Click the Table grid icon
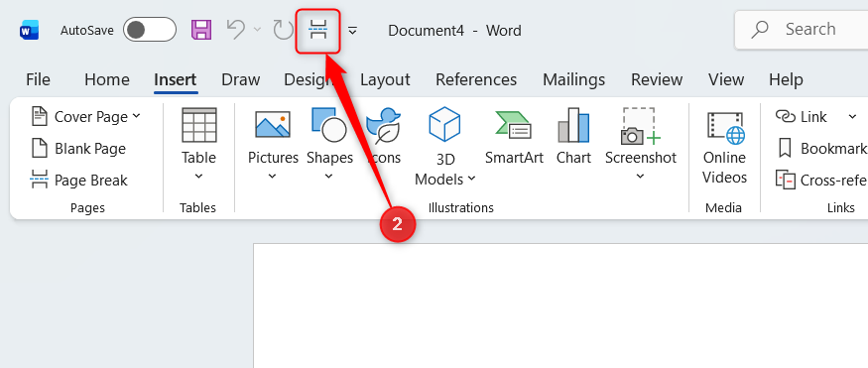Screen dimensions: 868x368 click(x=198, y=125)
